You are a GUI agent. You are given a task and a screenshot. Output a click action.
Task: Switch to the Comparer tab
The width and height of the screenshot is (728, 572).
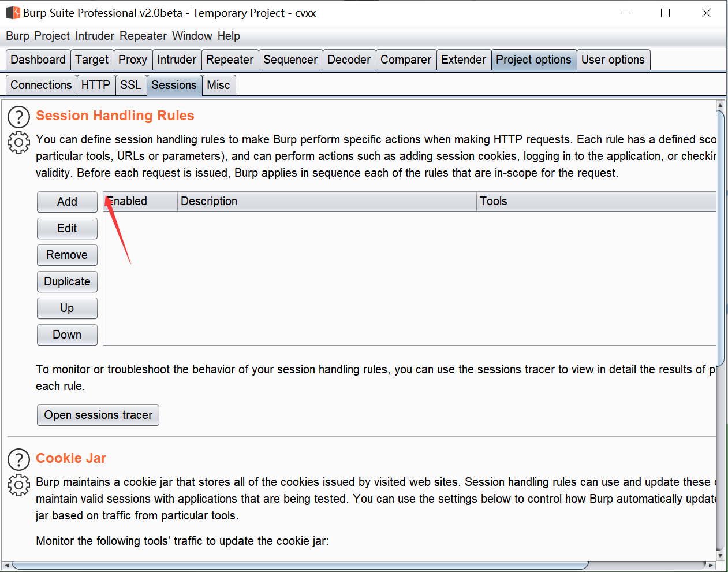pos(406,60)
